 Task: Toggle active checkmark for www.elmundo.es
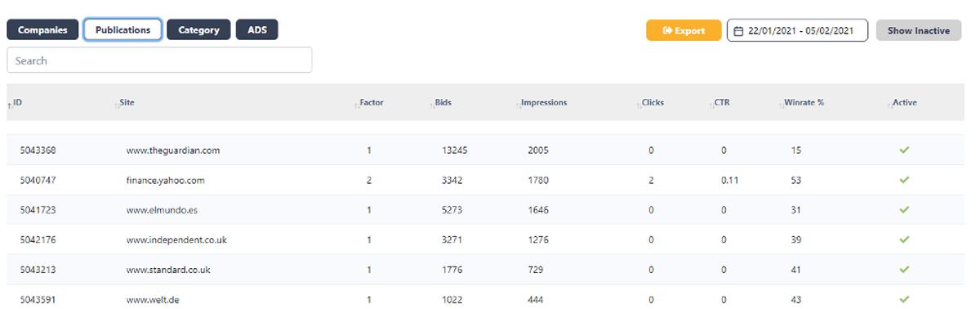pyautogui.click(x=904, y=209)
